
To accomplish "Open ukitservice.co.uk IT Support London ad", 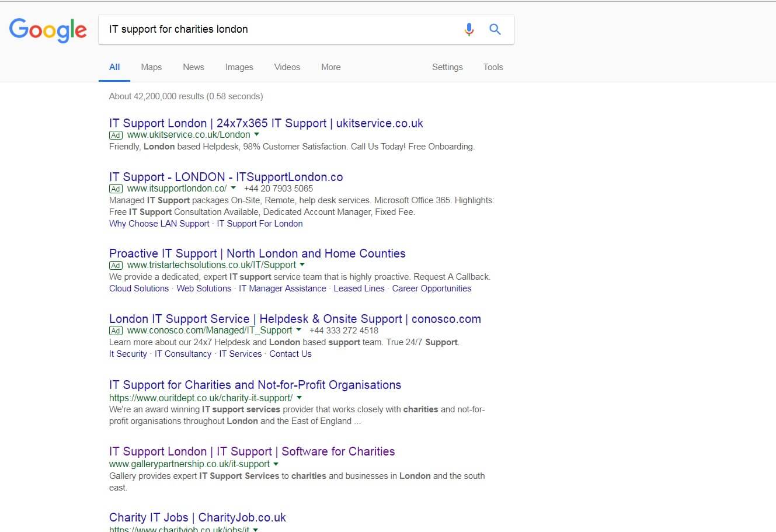I will (266, 123).
